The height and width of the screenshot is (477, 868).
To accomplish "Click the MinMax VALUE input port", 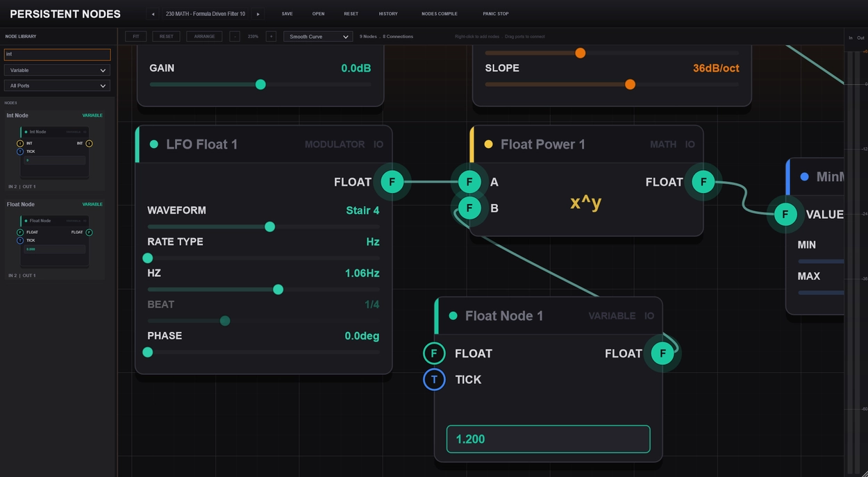I will [x=785, y=215].
